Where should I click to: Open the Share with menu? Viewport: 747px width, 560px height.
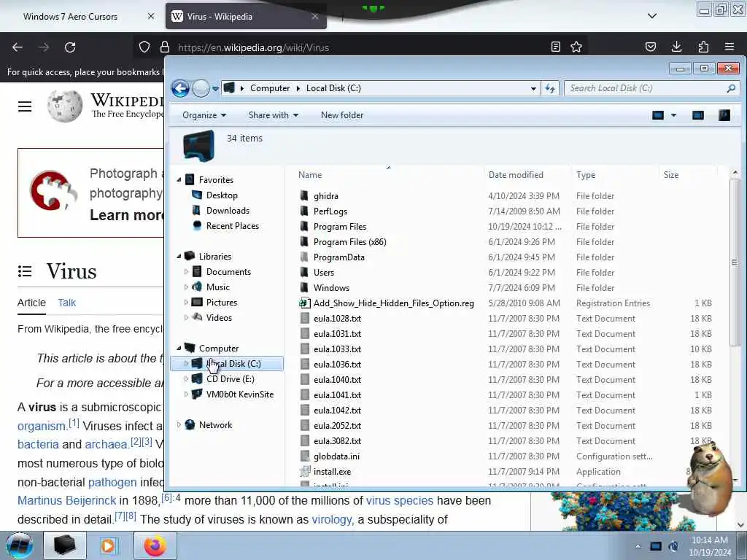(273, 115)
